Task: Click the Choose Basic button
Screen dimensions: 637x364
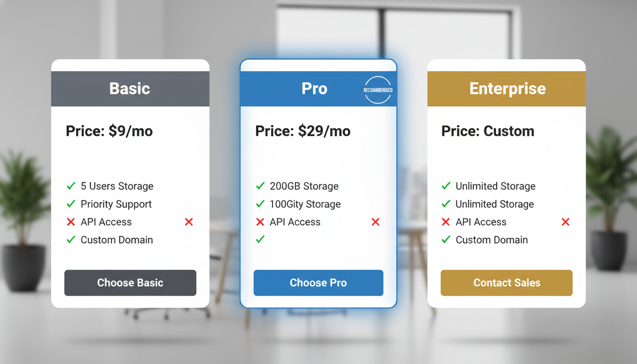Action: 130,283
